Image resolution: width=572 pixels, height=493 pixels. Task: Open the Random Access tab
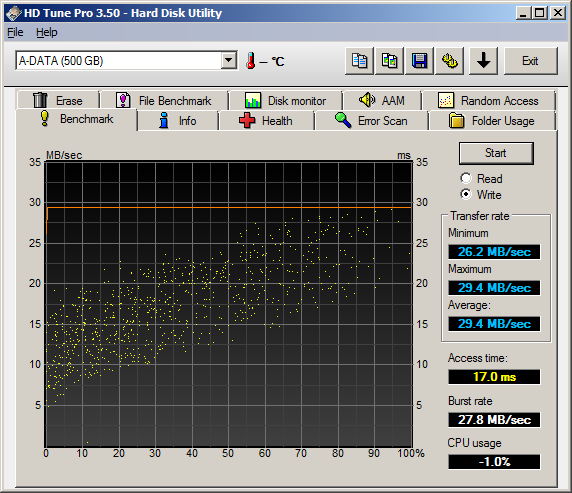[488, 100]
